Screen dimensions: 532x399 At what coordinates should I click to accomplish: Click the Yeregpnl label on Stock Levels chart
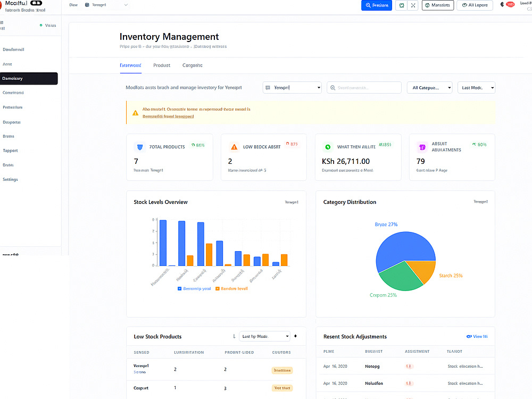point(292,202)
